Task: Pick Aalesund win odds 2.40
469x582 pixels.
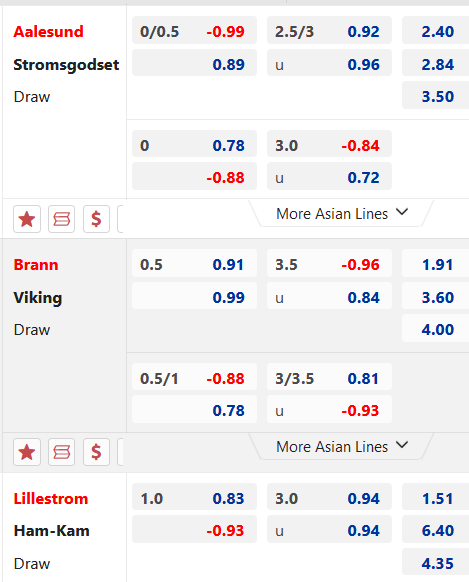Action: 436,30
